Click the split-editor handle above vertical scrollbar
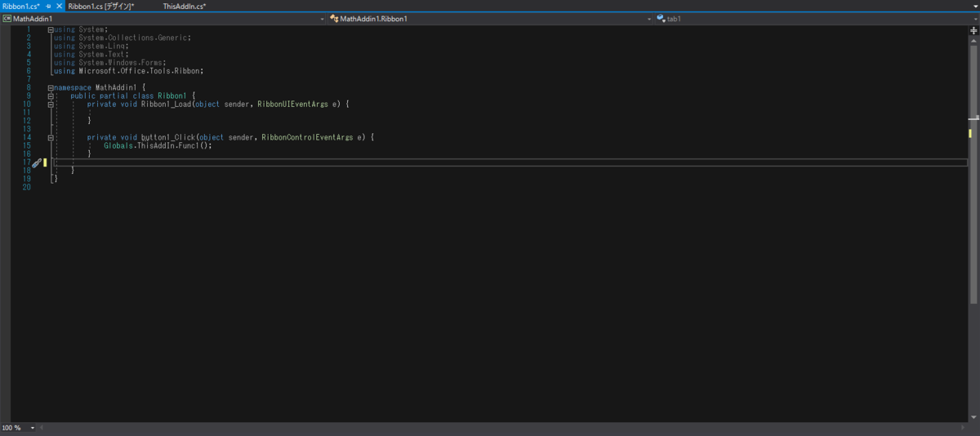Image resolution: width=980 pixels, height=436 pixels. pos(973,29)
